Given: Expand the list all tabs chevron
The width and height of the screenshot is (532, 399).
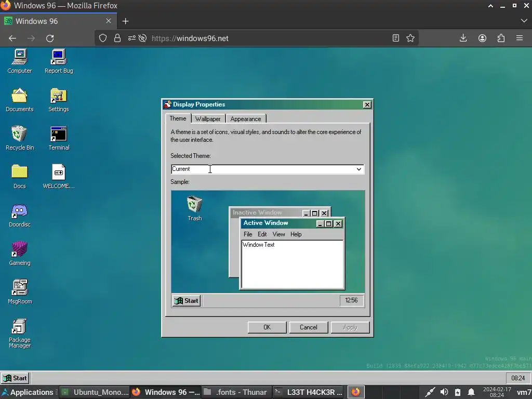Looking at the screenshot, I should (x=524, y=21).
